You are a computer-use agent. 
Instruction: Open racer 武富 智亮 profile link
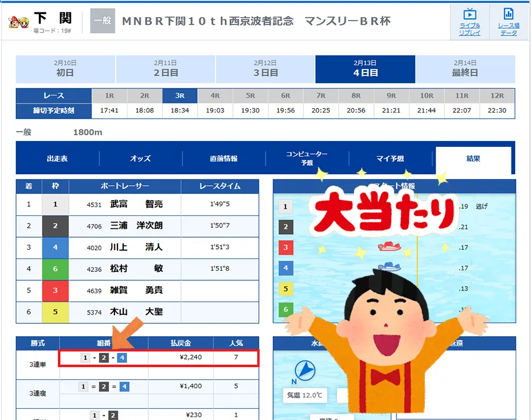pos(136,205)
